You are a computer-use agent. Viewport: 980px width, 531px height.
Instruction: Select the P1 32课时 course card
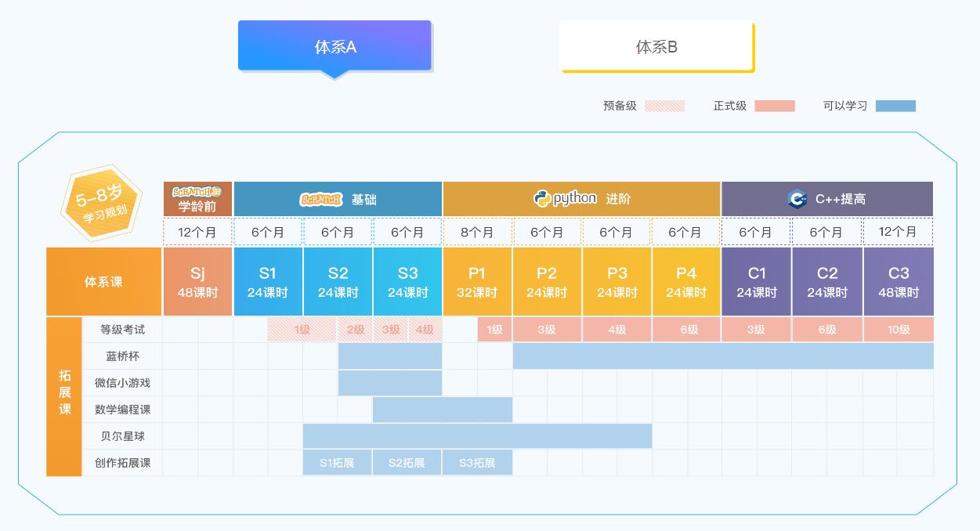tap(477, 280)
